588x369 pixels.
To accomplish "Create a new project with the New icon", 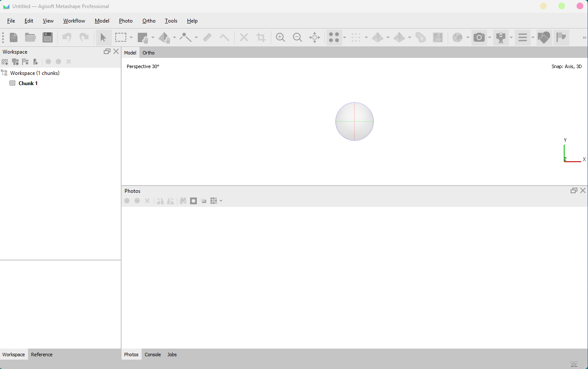I will [x=14, y=37].
